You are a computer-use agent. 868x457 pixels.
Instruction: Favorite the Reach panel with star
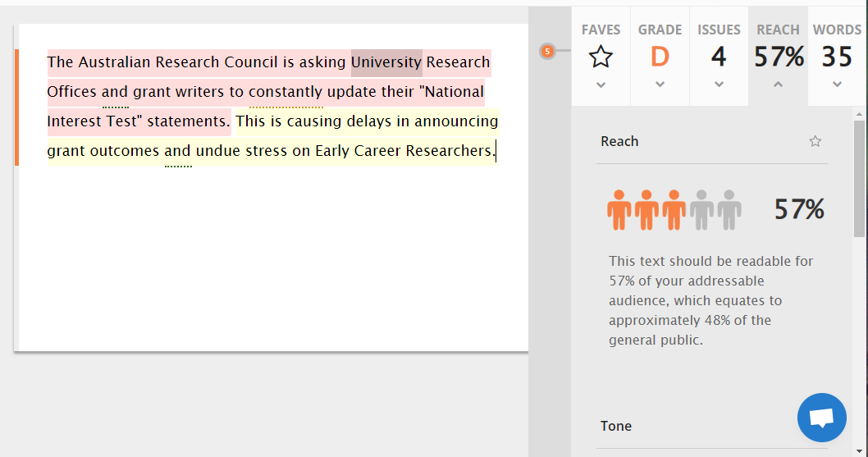(815, 141)
